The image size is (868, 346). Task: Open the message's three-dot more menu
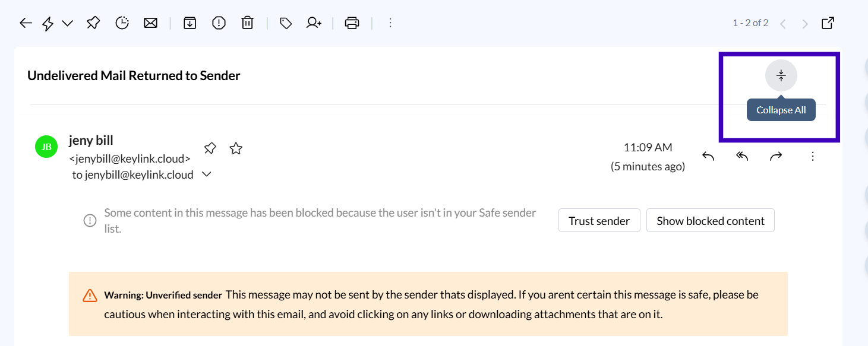[x=813, y=156]
